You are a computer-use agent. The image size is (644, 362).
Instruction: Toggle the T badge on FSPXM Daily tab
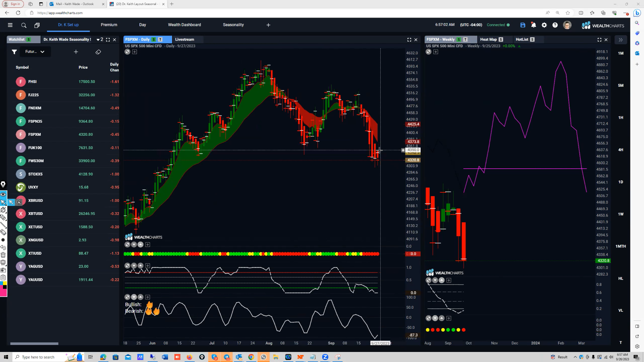(160, 40)
